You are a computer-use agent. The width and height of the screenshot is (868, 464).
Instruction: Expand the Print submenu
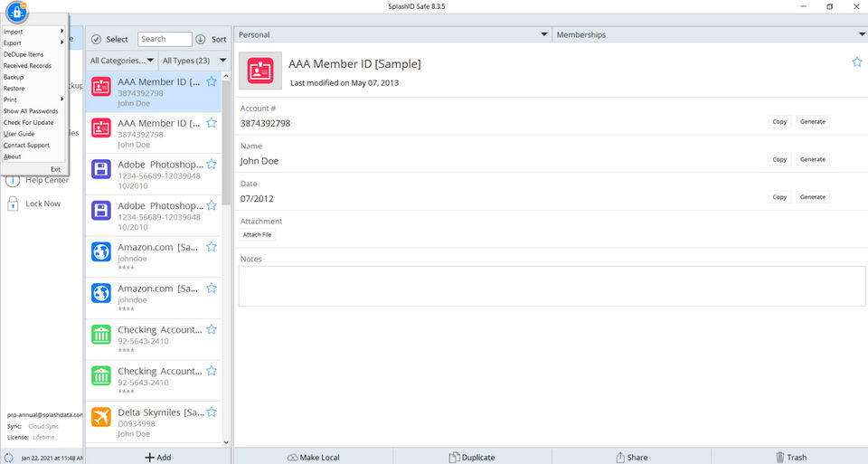[33, 99]
